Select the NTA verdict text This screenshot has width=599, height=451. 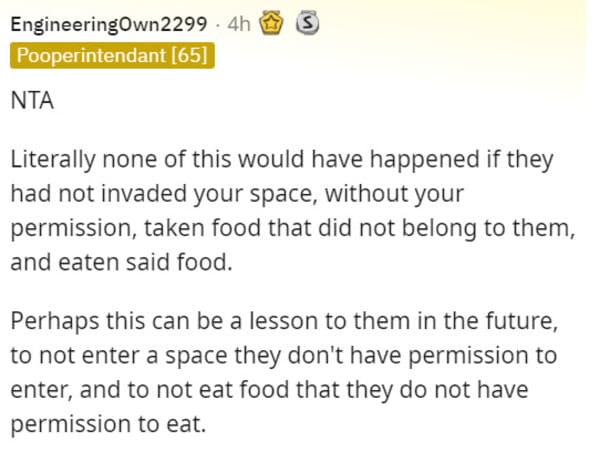tap(32, 101)
